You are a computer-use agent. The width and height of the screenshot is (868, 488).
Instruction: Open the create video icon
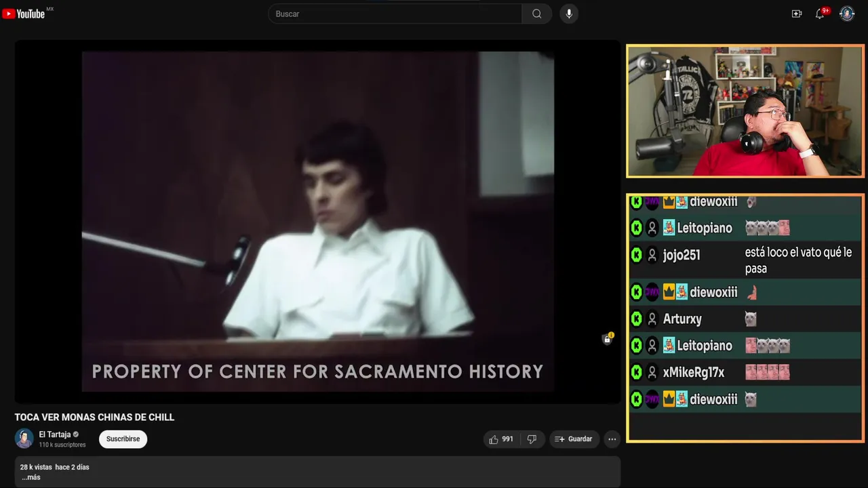coord(797,14)
